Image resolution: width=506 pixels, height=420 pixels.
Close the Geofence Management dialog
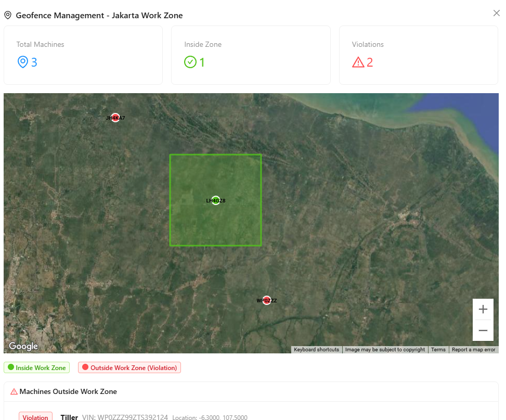point(496,13)
